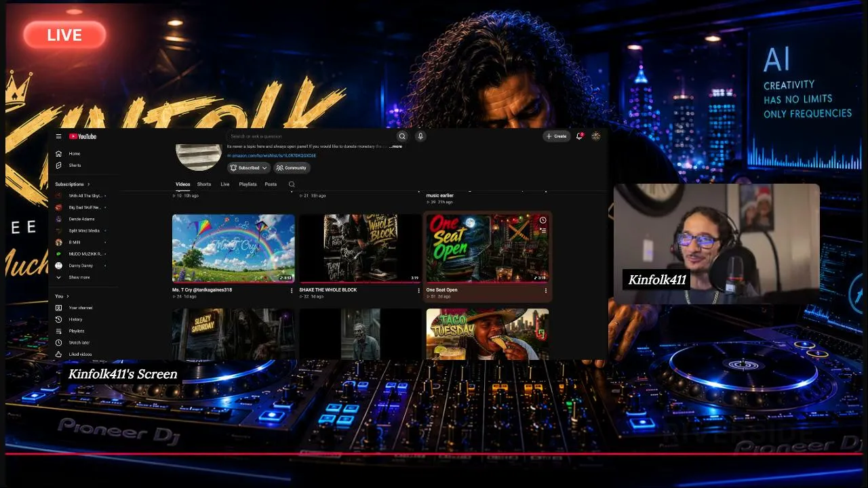Expand the You section header
Image resolution: width=868 pixels, height=488 pixels.
[62, 296]
